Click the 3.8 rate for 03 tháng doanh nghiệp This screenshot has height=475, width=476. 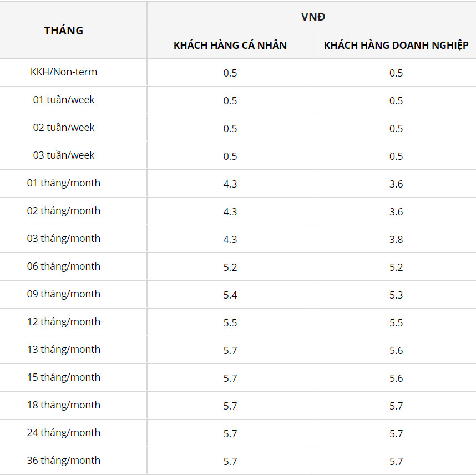click(x=396, y=240)
